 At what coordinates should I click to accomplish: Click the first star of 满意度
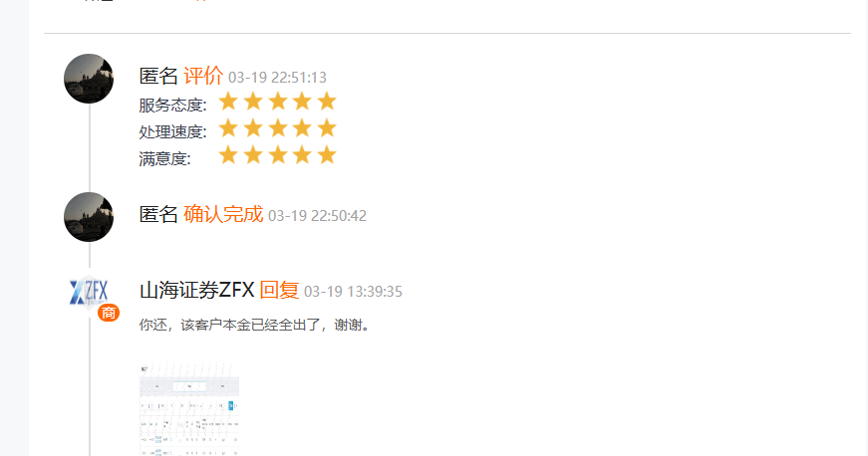pos(228,155)
